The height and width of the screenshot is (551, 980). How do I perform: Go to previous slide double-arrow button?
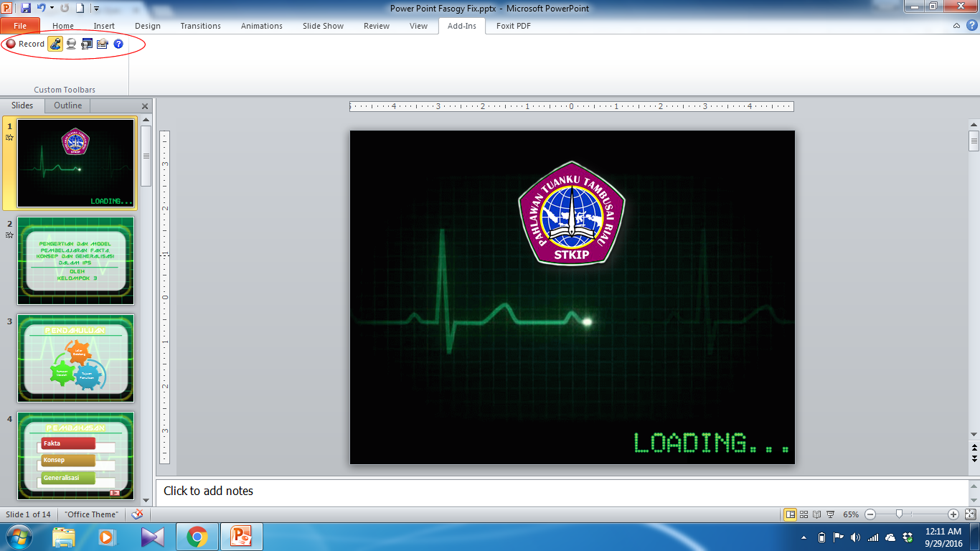[x=974, y=447]
